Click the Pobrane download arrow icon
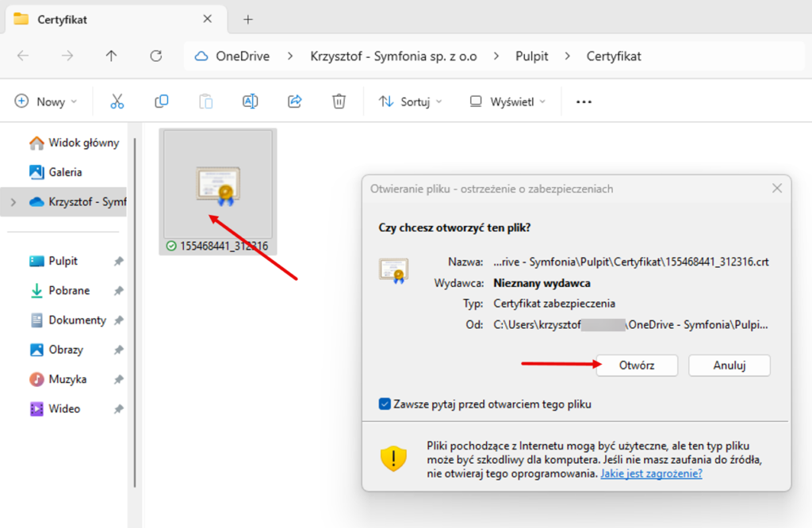This screenshot has width=812, height=528. [x=36, y=290]
